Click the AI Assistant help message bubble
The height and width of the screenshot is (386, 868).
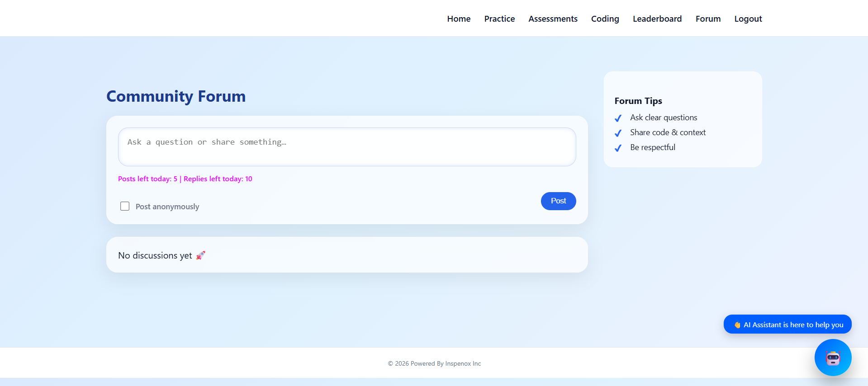coord(792,325)
